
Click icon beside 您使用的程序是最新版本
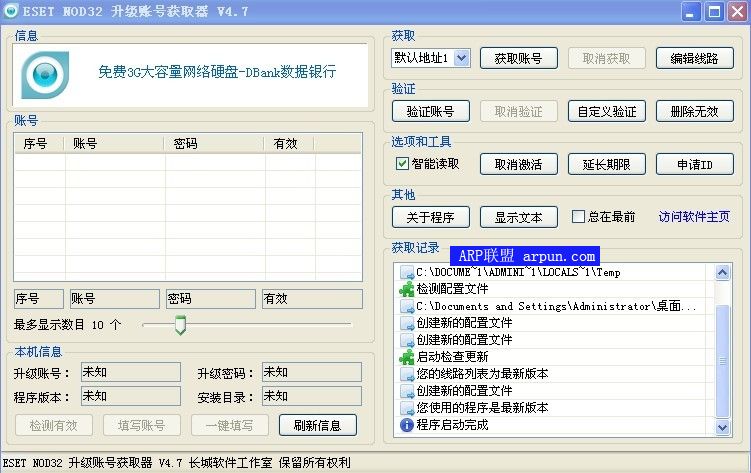(x=407, y=408)
